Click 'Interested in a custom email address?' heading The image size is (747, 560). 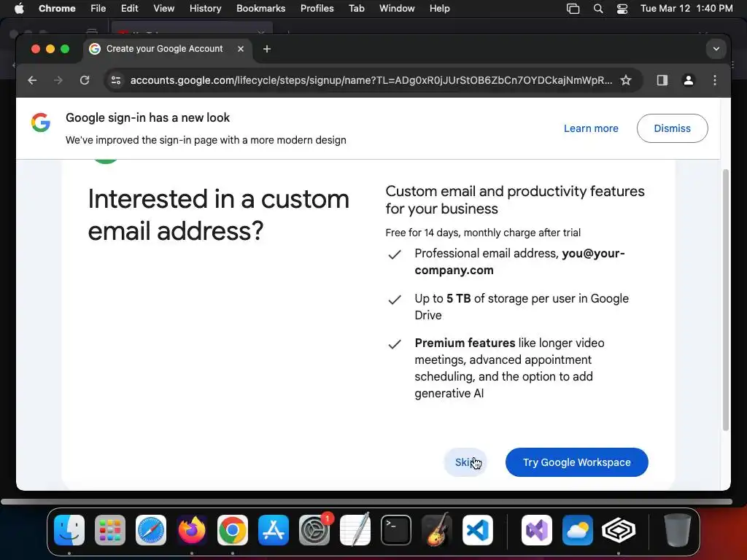[219, 215]
